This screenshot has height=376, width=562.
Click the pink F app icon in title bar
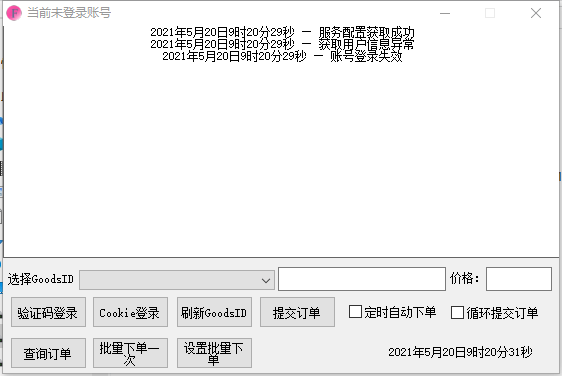tap(14, 13)
